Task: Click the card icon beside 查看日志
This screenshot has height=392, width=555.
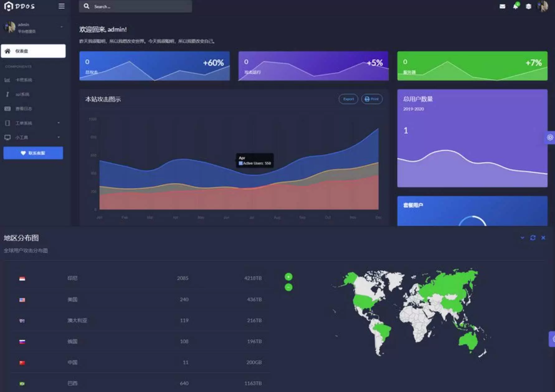Action: click(7, 109)
